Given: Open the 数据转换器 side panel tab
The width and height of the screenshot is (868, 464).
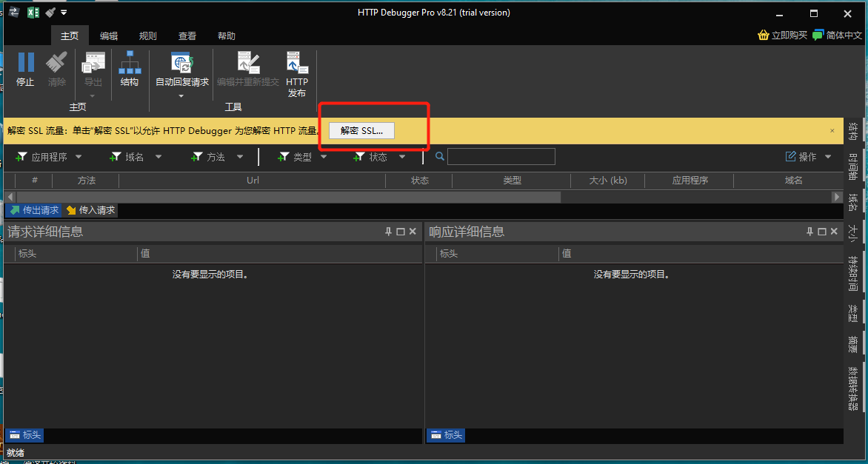Looking at the screenshot, I should 854,389.
